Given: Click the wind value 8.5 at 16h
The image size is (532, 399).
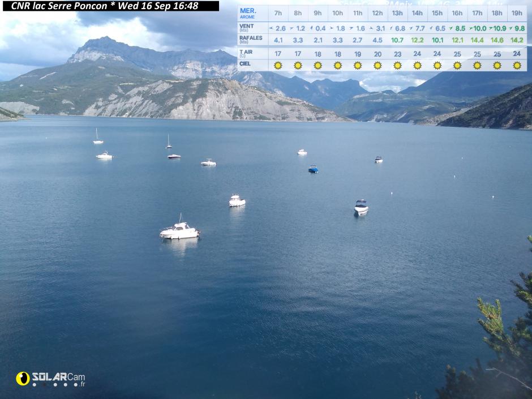Looking at the screenshot, I should tap(460, 28).
